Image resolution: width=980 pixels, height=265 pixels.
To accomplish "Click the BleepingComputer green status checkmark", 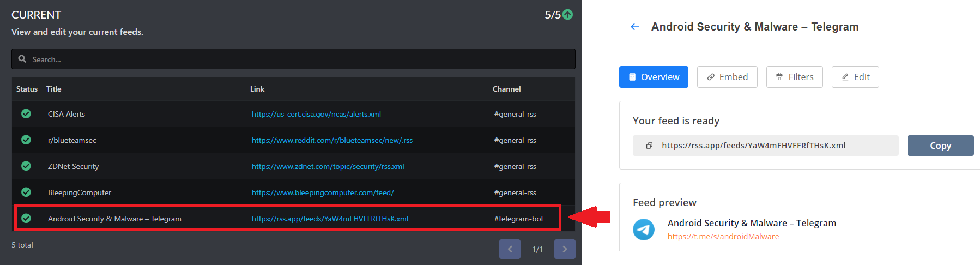I will point(26,192).
